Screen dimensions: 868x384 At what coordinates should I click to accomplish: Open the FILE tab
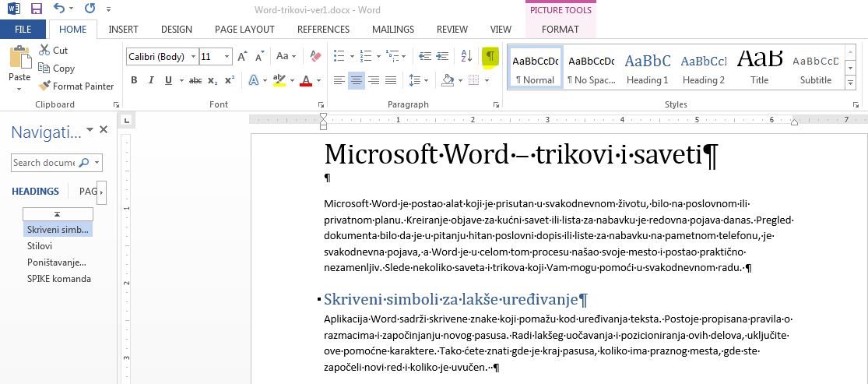[23, 30]
